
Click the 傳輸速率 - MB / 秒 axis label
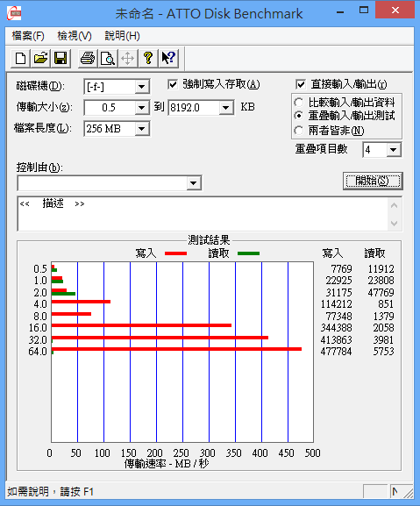(167, 464)
